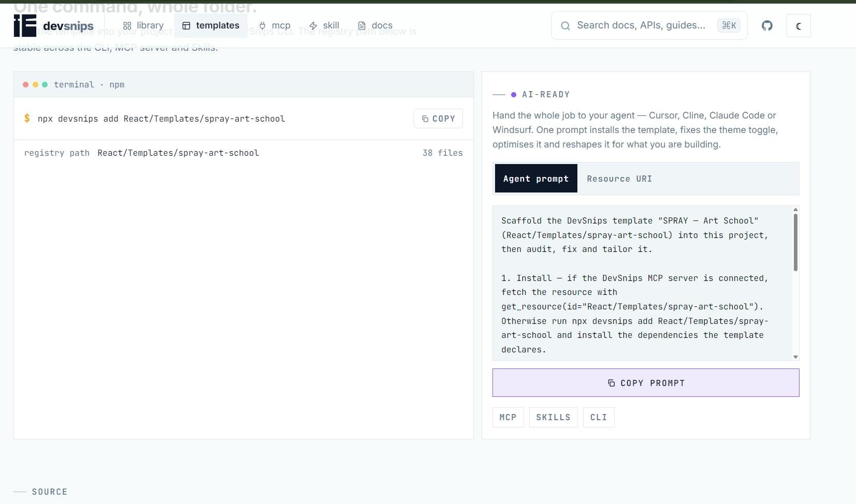Select the Agent prompt tab
Viewport: 856px width, 504px height.
tap(536, 179)
